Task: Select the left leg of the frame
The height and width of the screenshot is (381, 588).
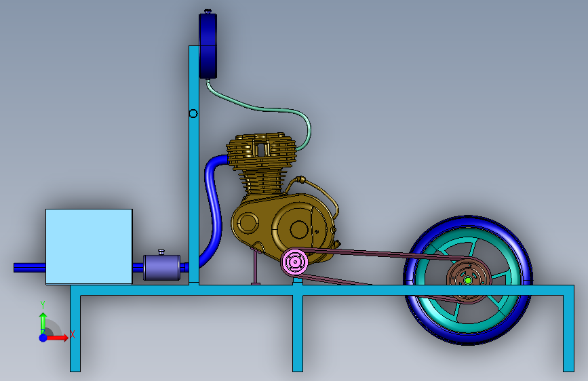Action: [x=75, y=333]
